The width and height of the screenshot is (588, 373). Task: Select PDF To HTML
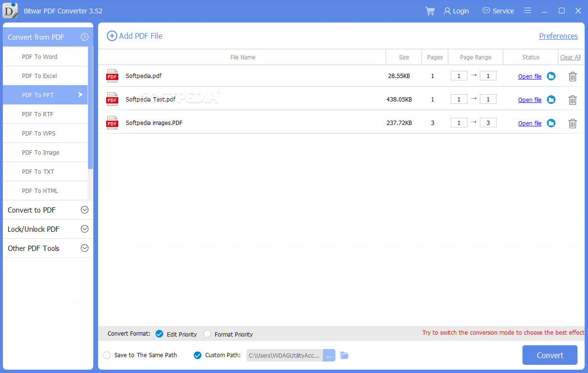[45, 191]
